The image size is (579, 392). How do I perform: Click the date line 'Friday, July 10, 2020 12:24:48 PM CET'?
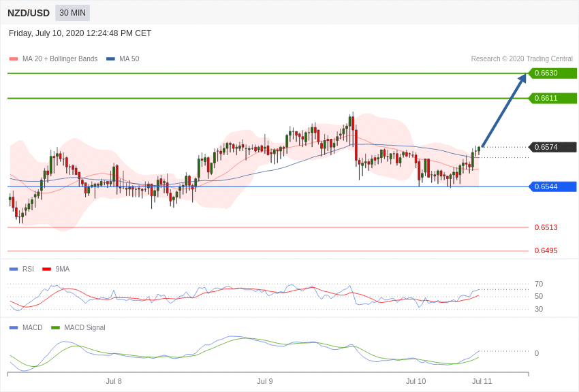(x=80, y=33)
